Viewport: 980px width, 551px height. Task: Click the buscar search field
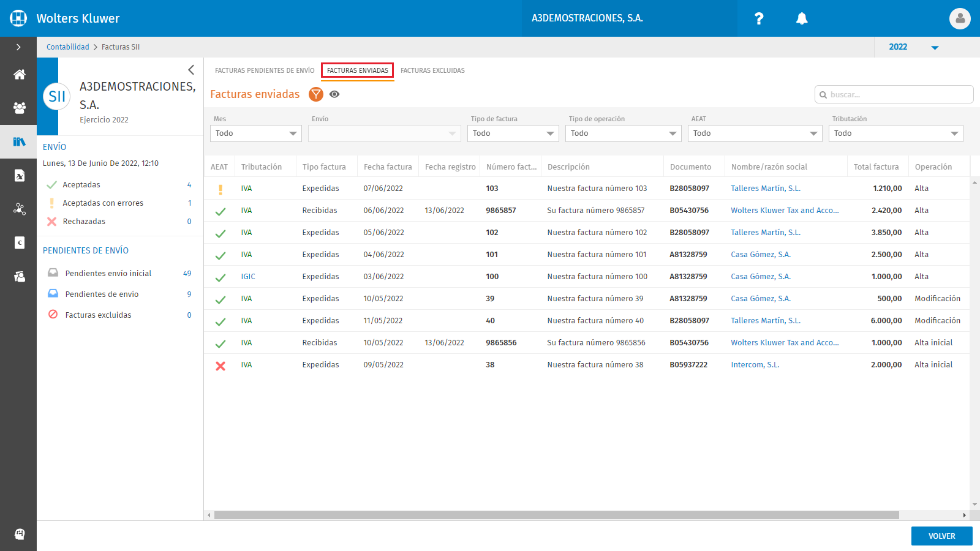point(894,94)
